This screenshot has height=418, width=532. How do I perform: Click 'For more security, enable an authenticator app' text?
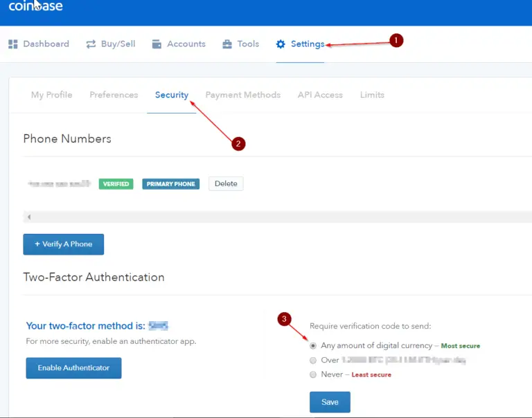pos(111,341)
